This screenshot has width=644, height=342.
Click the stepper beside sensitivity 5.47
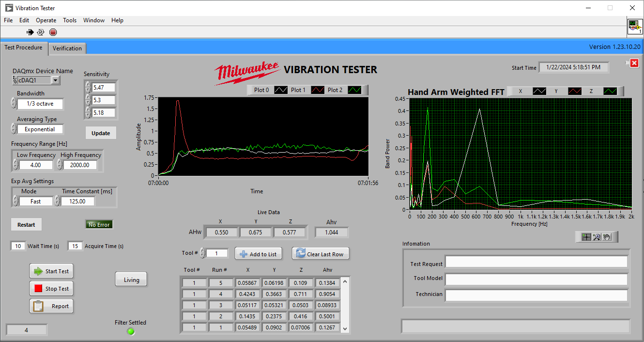(x=88, y=87)
